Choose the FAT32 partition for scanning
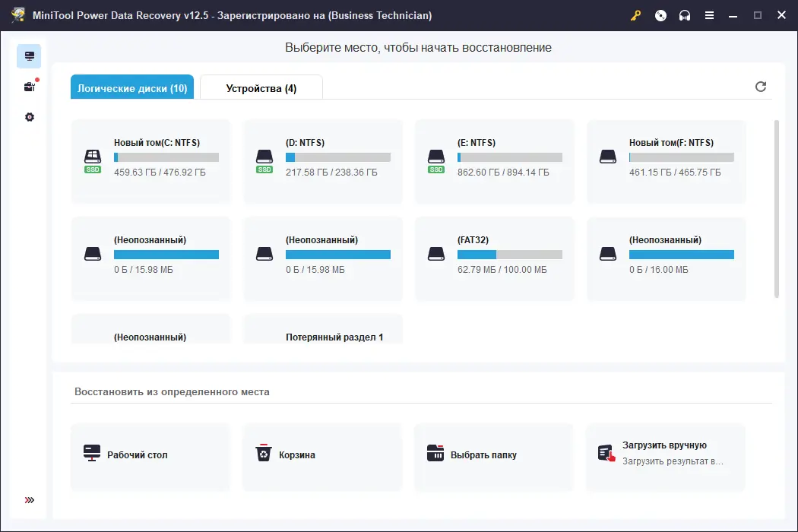This screenshot has width=798, height=532. coord(494,258)
